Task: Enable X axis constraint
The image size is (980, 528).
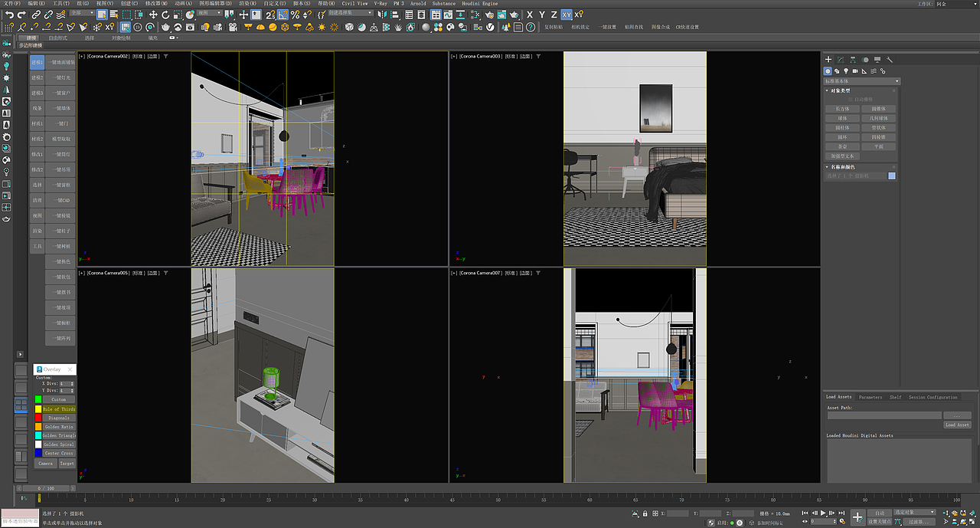Action: coord(530,14)
